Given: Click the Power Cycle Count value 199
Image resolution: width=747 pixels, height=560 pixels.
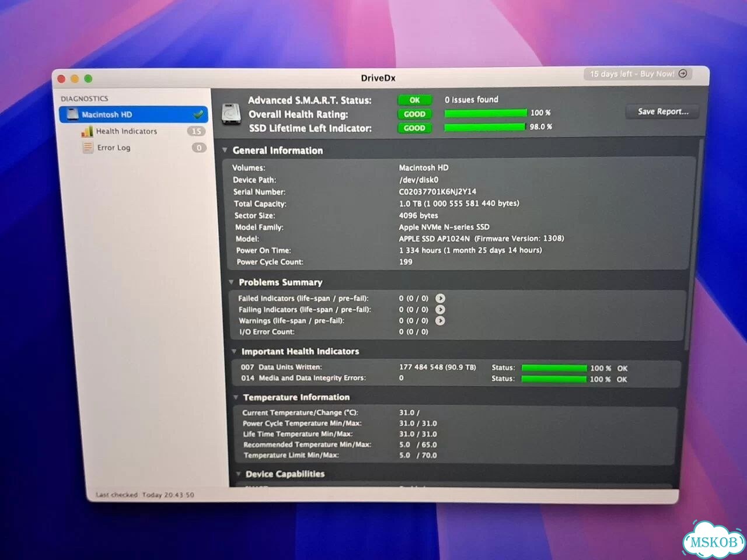Looking at the screenshot, I should 406,262.
